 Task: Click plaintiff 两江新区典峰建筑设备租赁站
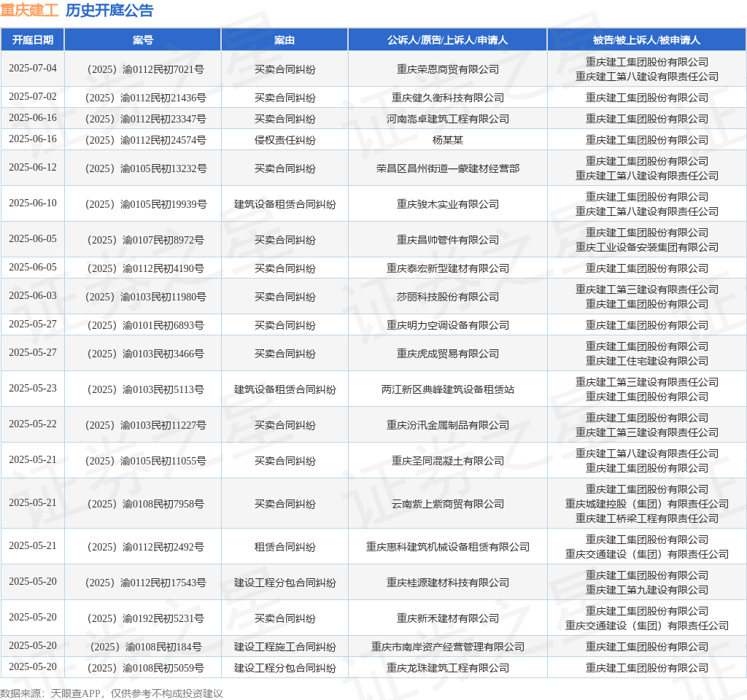pyautogui.click(x=447, y=389)
